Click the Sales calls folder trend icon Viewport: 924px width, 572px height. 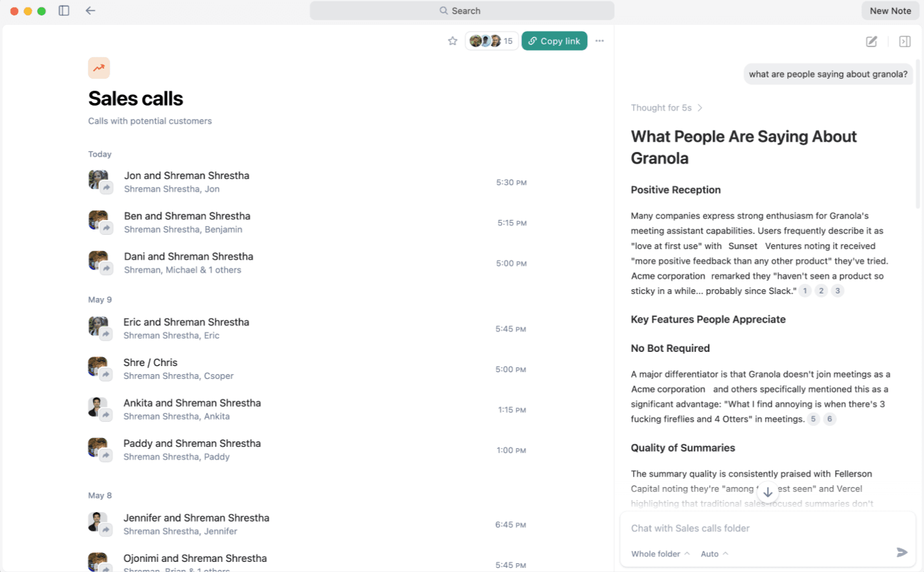click(x=98, y=68)
